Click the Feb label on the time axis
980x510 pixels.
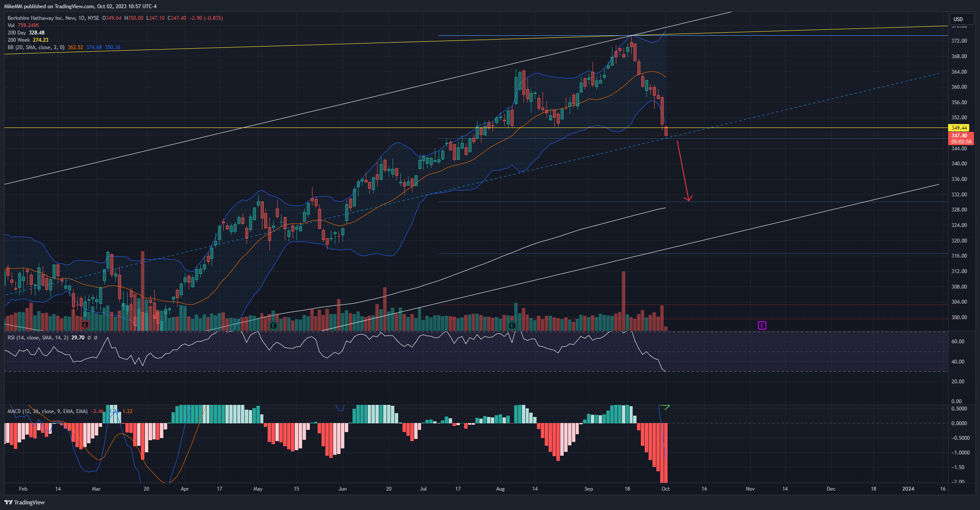pos(23,489)
